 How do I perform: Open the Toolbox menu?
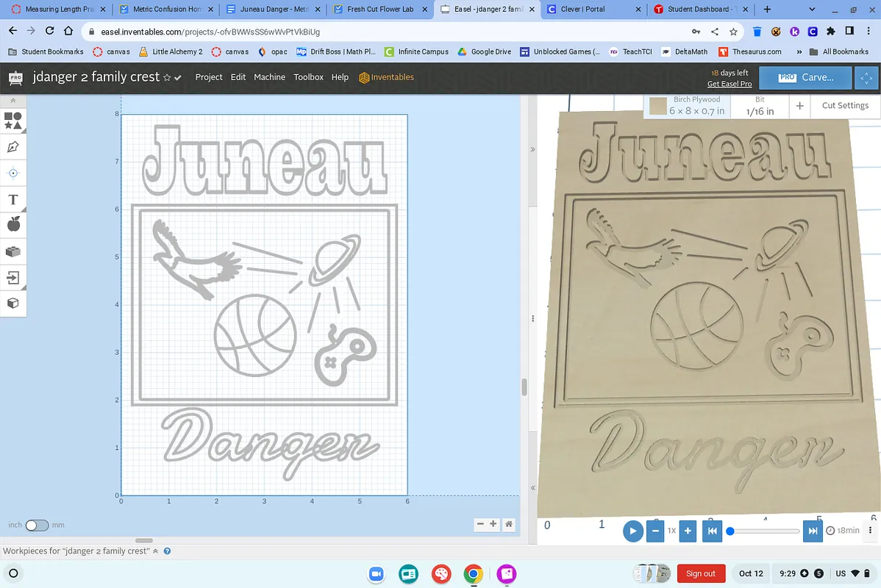pos(308,77)
